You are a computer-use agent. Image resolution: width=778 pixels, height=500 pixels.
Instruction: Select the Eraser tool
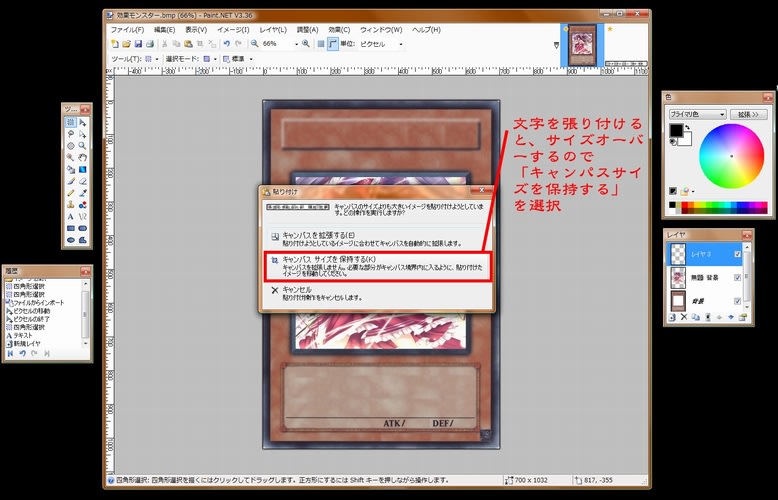click(82, 182)
